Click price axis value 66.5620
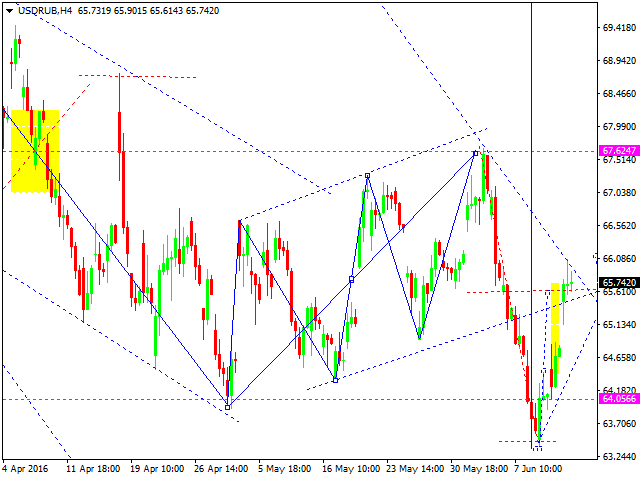640x480 pixels. (619, 225)
